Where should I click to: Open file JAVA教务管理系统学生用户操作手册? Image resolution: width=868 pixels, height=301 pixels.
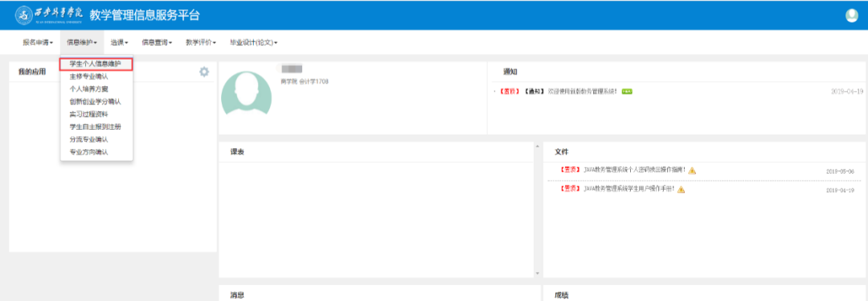tap(629, 189)
